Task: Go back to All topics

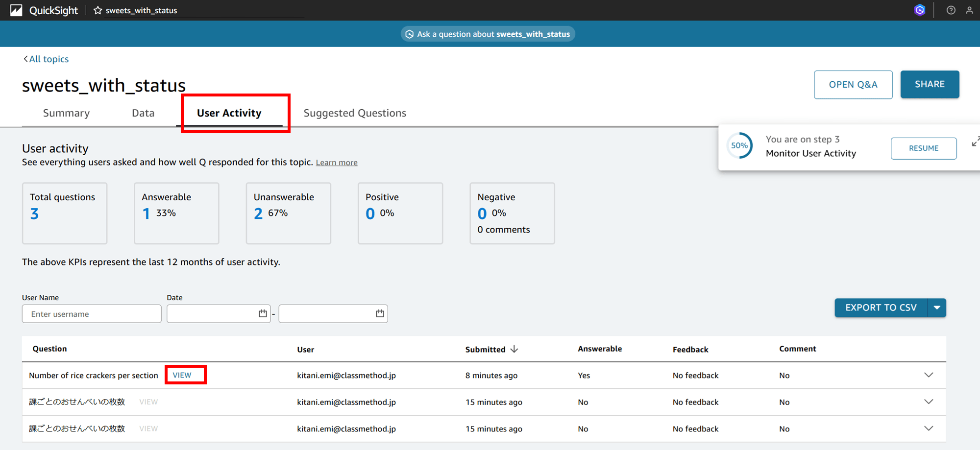Action: pyautogui.click(x=46, y=59)
